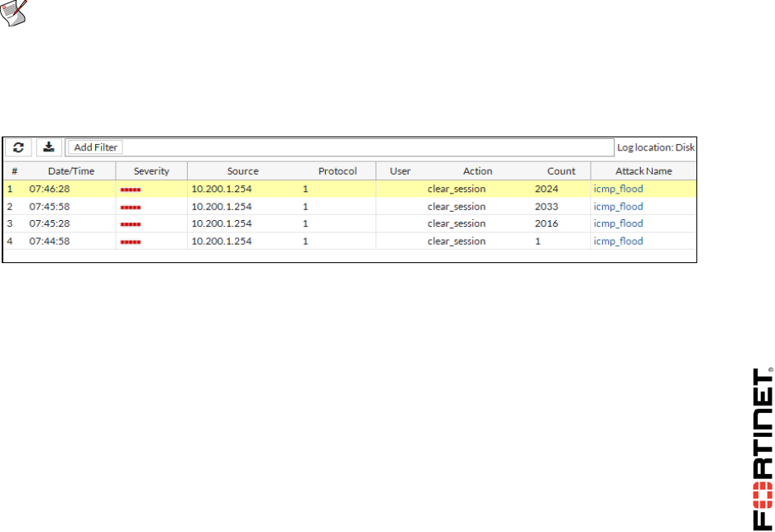Select count value 1 in 07:44:58 row
Image resolution: width=775 pixels, height=532 pixels.
pyautogui.click(x=538, y=242)
